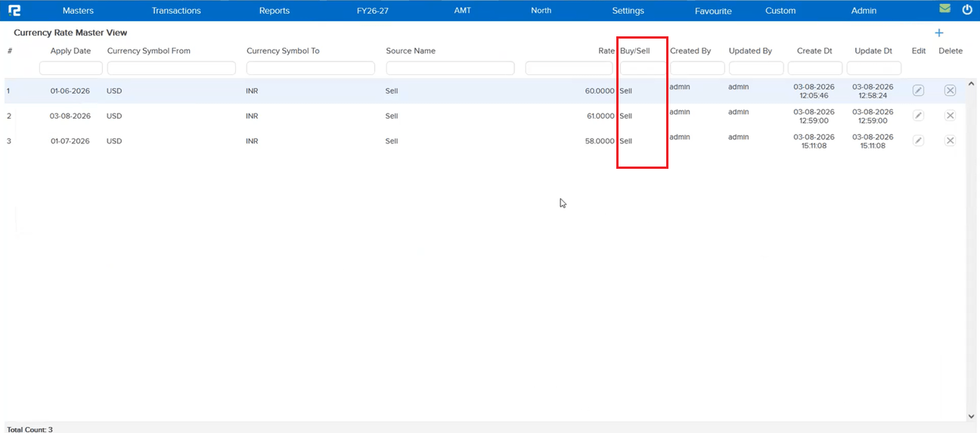The image size is (980, 433).
Task: Click the Update Dt 03-08-2026 15:11:08 cell
Action: tap(873, 141)
